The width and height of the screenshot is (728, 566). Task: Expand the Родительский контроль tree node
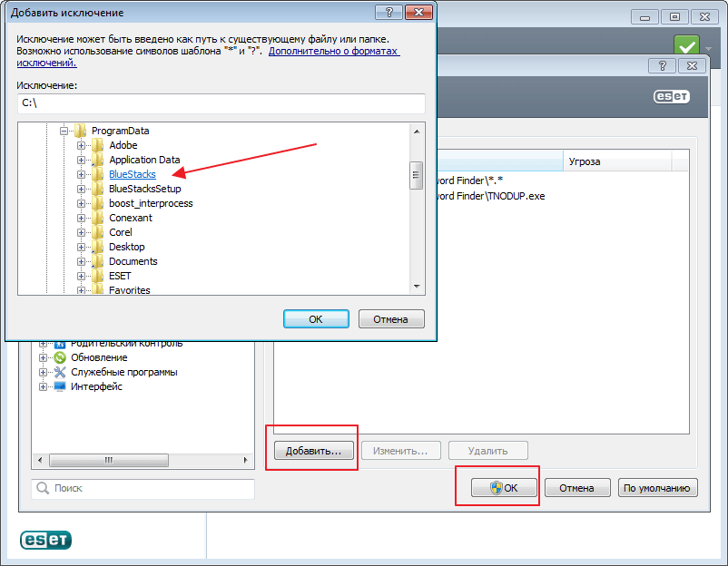43,343
